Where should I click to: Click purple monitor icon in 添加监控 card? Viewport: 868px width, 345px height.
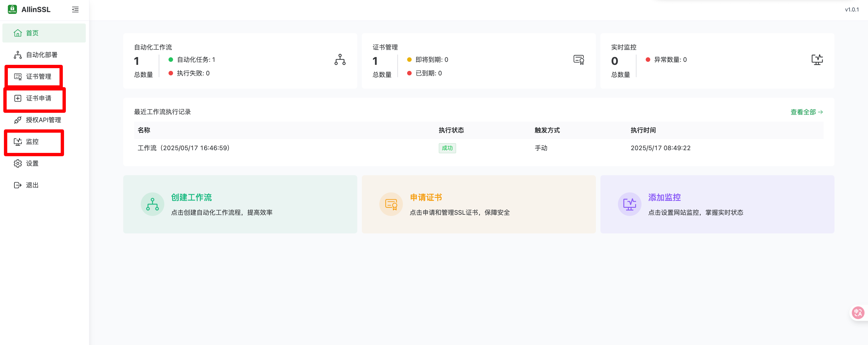pos(629,204)
